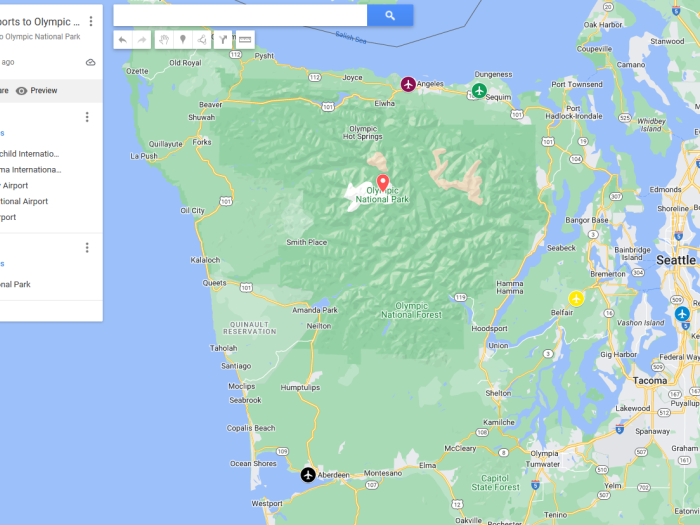
Task: Open the map title options menu
Action: (x=91, y=21)
